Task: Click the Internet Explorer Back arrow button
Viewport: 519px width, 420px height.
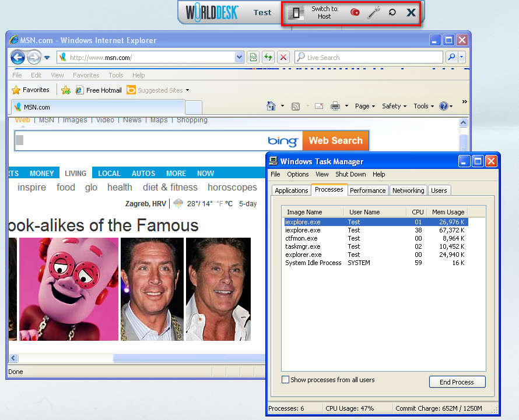Action: tap(17, 57)
